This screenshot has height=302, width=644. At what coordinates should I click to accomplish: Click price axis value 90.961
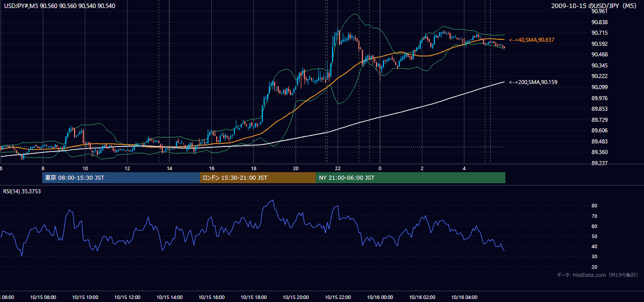(601, 12)
